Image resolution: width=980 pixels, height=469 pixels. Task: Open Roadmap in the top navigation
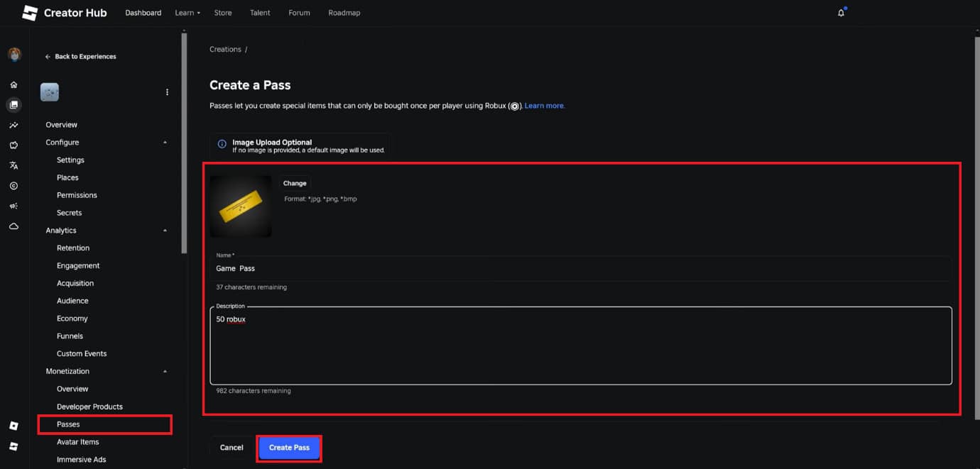(x=344, y=13)
